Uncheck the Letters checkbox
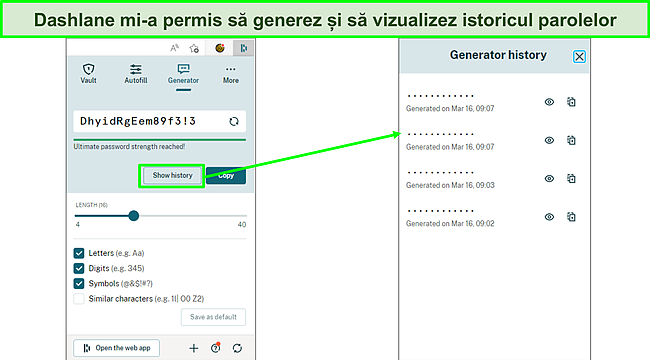 click(79, 253)
